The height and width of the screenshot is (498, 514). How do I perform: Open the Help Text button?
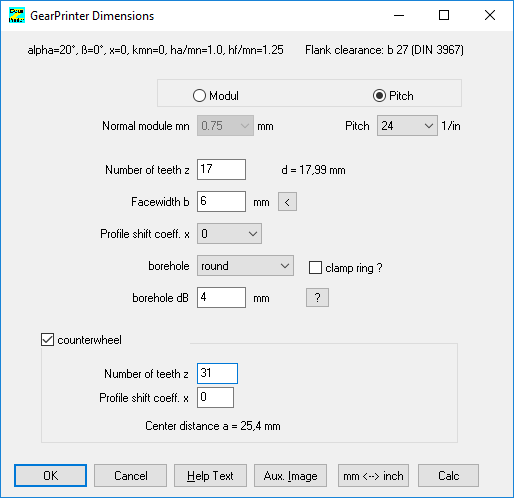click(x=210, y=475)
